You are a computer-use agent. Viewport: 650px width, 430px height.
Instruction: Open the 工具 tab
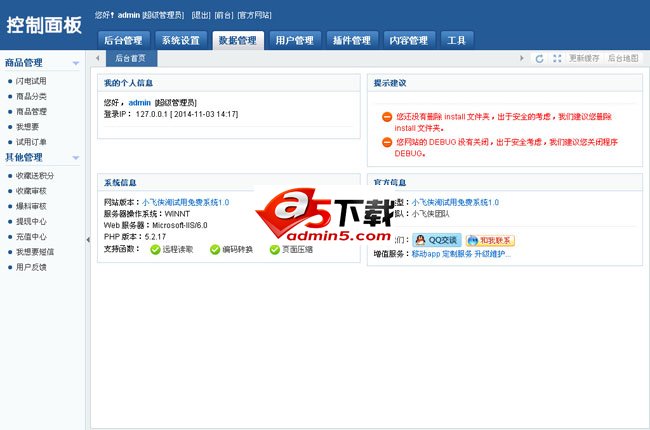pyautogui.click(x=457, y=40)
